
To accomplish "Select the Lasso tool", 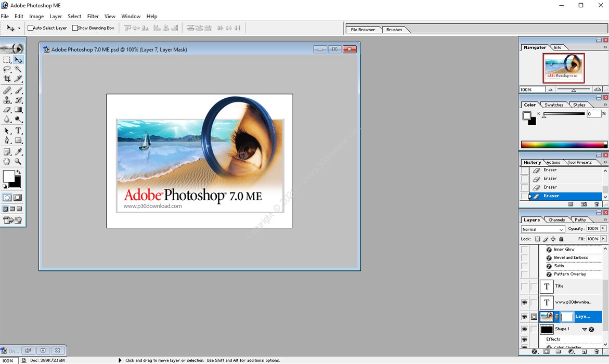I will [7, 69].
